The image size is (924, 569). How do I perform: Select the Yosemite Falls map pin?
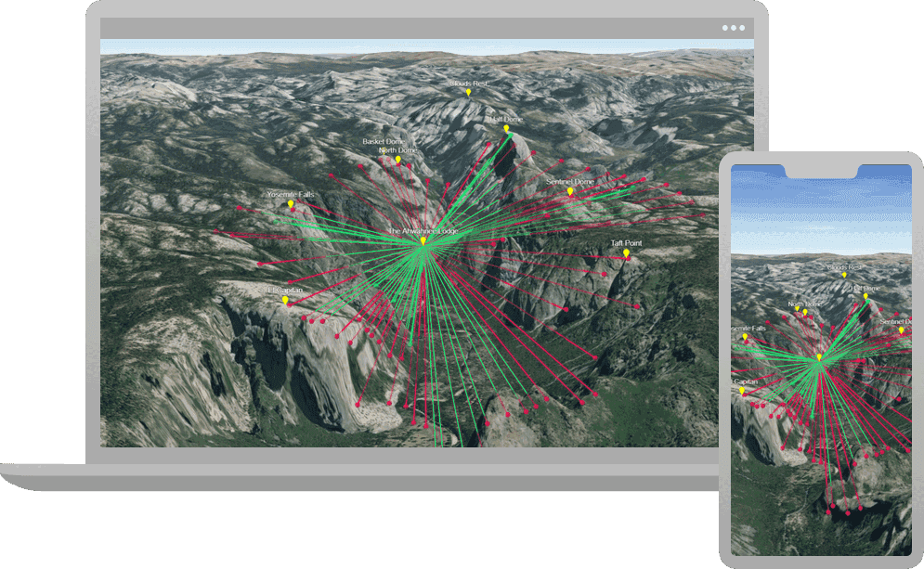pos(290,201)
